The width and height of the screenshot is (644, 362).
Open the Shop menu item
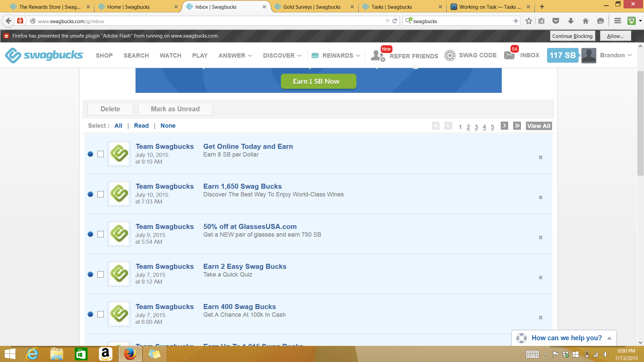coord(104,55)
